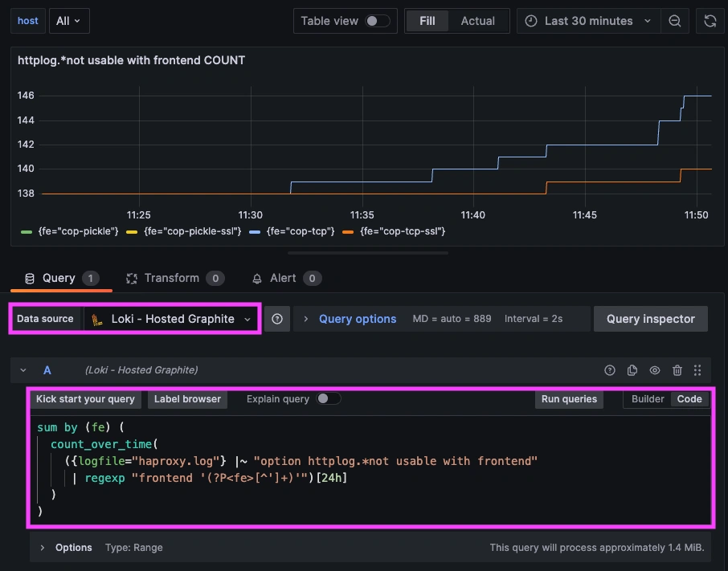Expand the Query options section
The width and height of the screenshot is (728, 571).
pos(305,319)
